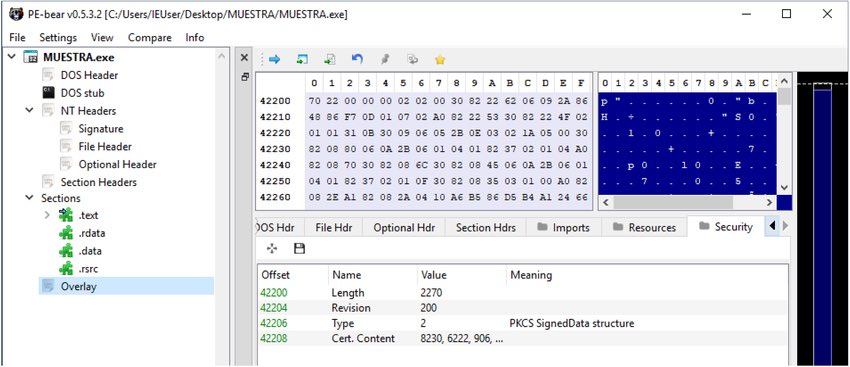Select DOS Header in the tree
The image size is (850, 367).
coord(89,75)
